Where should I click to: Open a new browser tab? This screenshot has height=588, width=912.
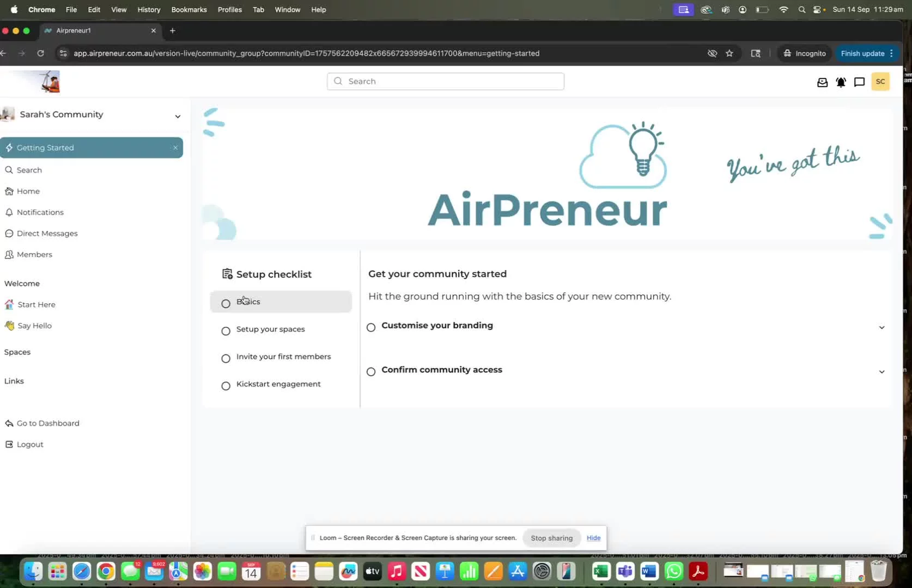[172, 30]
